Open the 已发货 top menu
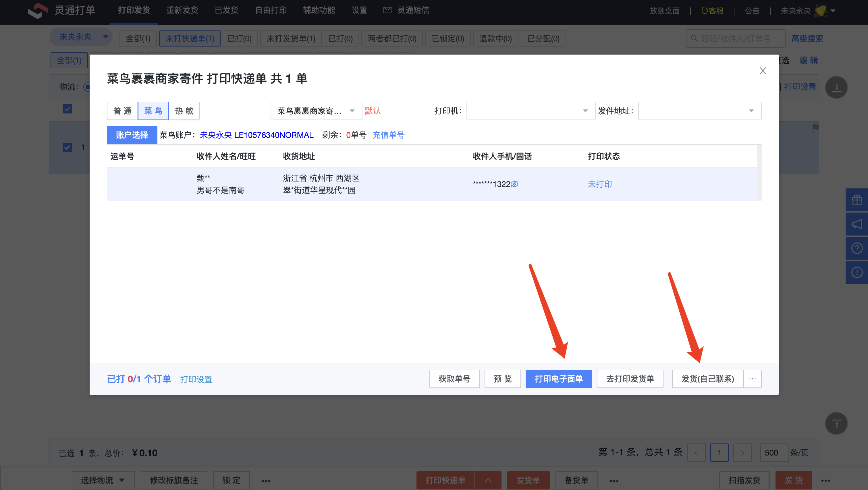 227,10
